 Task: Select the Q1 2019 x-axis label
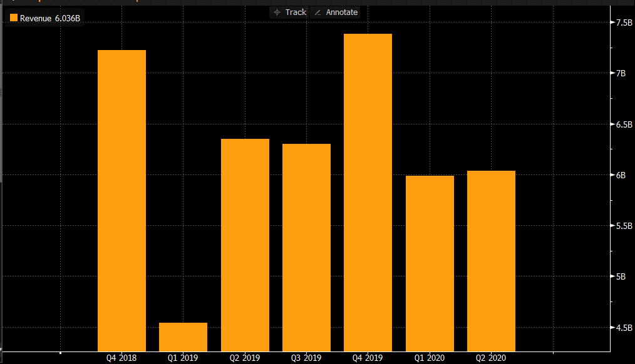(183, 358)
